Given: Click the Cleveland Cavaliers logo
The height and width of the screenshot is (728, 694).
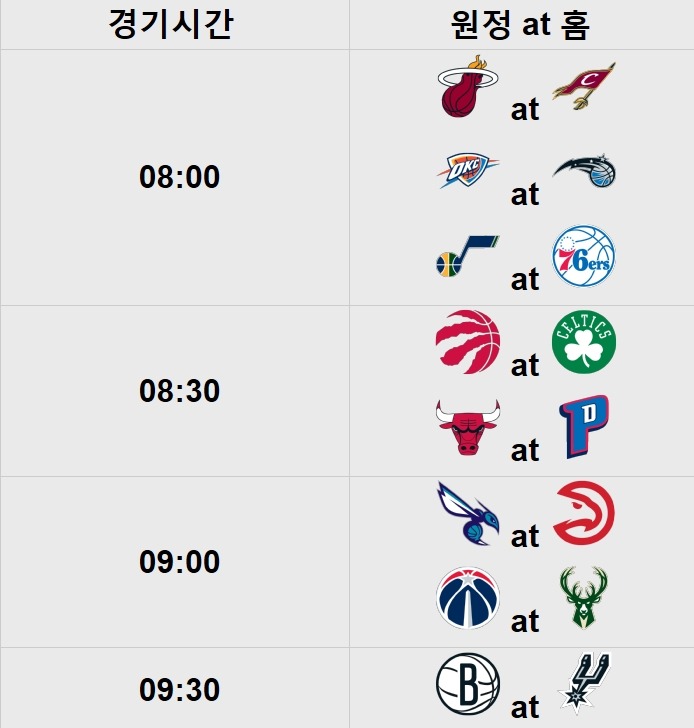Looking at the screenshot, I should [x=584, y=87].
